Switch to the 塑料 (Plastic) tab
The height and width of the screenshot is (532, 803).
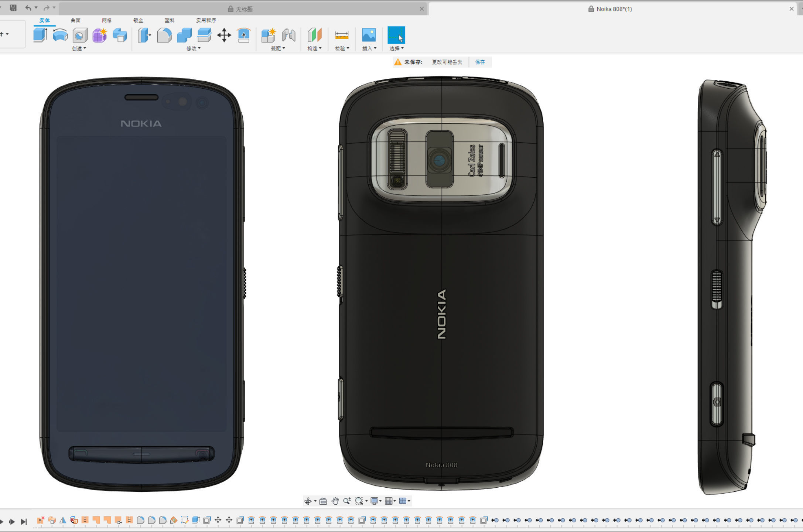point(170,20)
